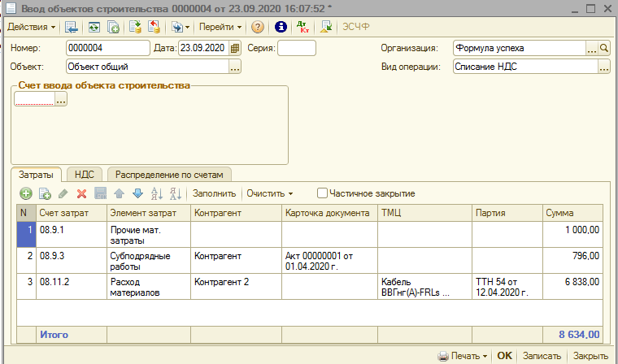
Task: Click the Заполнить button
Action: (x=214, y=193)
